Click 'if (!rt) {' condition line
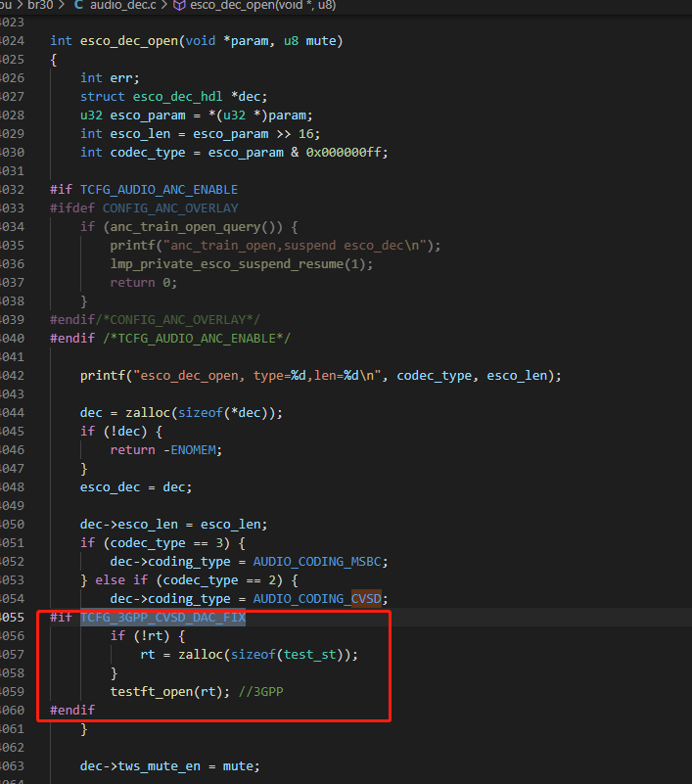The image size is (692, 784). coord(148,636)
